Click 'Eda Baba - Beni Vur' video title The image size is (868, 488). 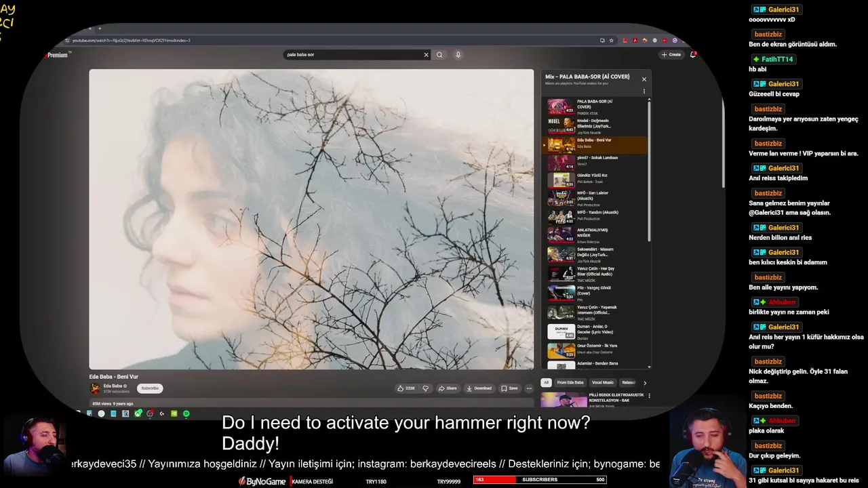point(114,376)
